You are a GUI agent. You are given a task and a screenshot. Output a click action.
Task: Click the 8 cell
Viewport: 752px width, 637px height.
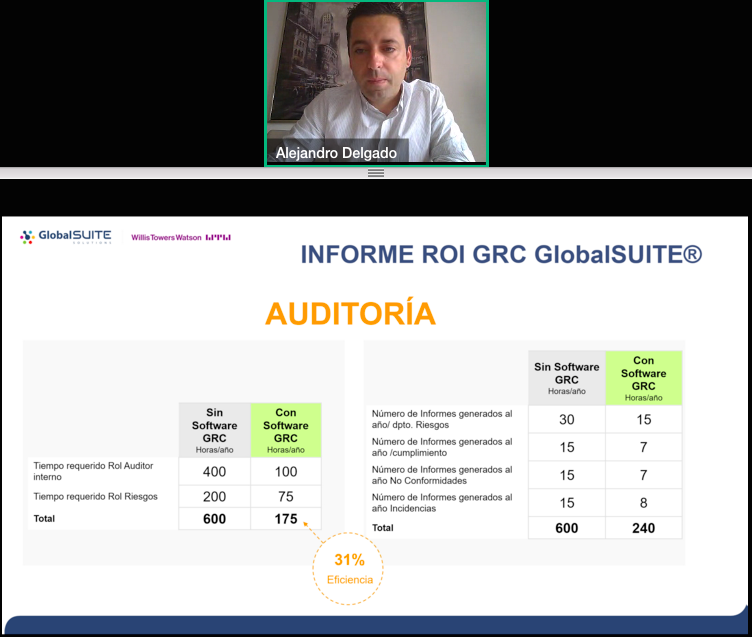(x=644, y=503)
